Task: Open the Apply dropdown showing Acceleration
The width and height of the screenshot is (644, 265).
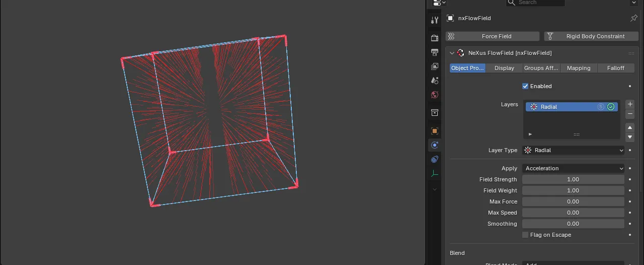Action: pos(574,168)
